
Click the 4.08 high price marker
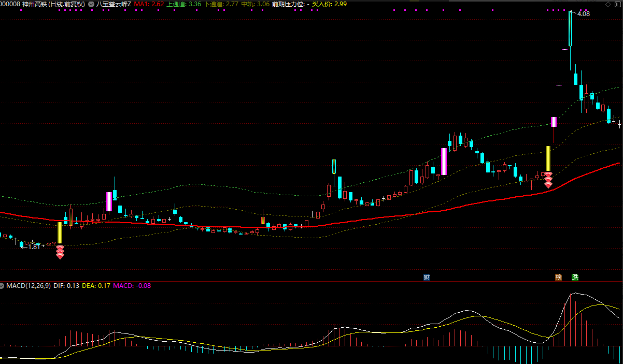coord(583,14)
